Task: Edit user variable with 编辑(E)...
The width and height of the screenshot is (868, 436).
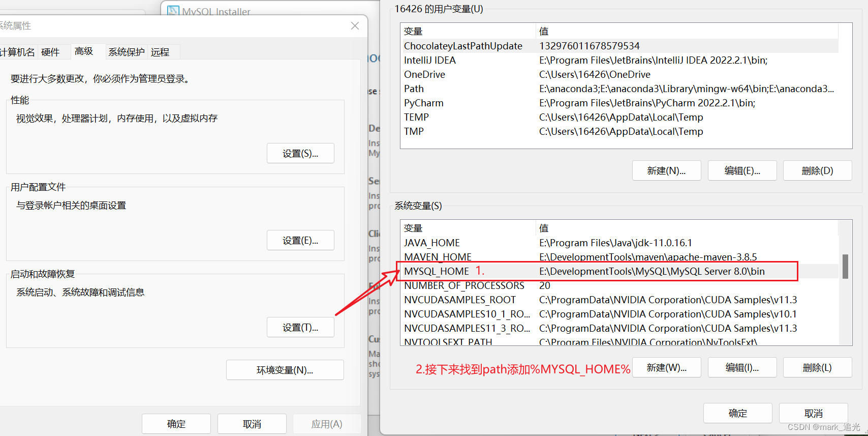Action: click(x=742, y=170)
